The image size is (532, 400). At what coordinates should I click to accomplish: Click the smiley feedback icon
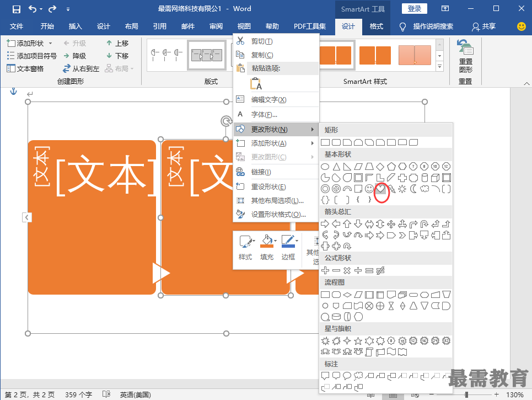coord(521,26)
